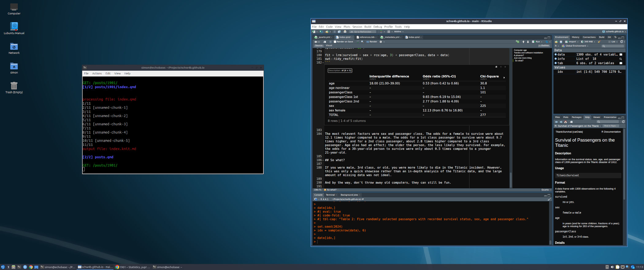Screen dimensions: 644x270
Task: Refresh the Environment pane
Action: tap(622, 42)
